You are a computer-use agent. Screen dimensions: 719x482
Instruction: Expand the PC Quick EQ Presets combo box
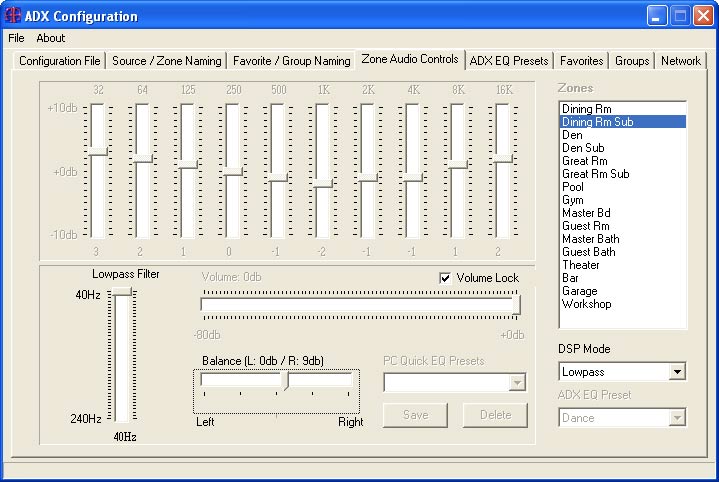click(517, 382)
